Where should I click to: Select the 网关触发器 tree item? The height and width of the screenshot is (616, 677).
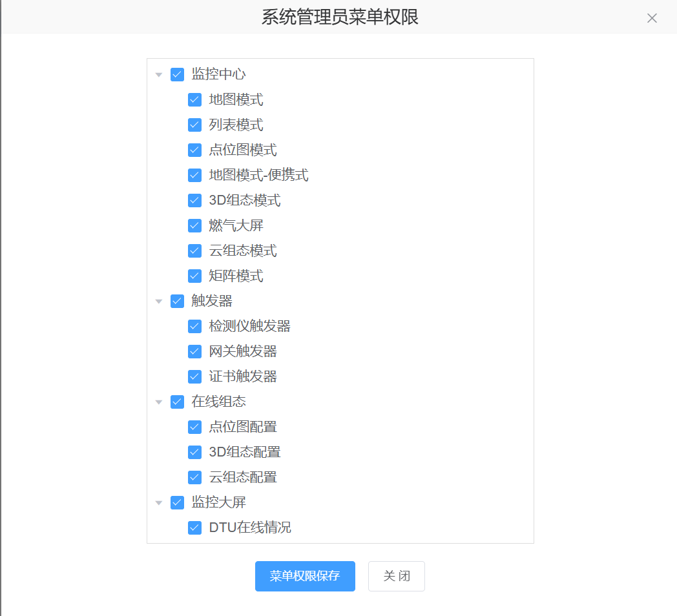(243, 352)
